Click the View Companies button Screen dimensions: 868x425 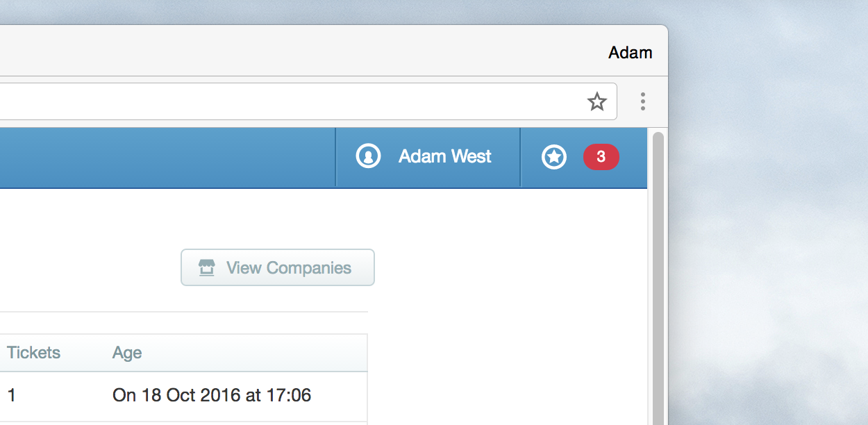[x=278, y=267]
